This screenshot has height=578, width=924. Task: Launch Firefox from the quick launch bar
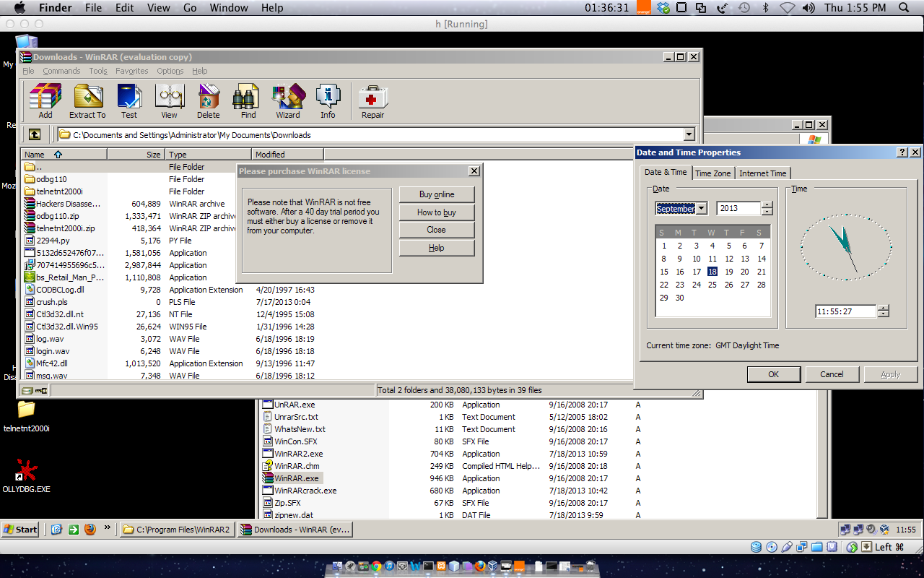[90, 529]
